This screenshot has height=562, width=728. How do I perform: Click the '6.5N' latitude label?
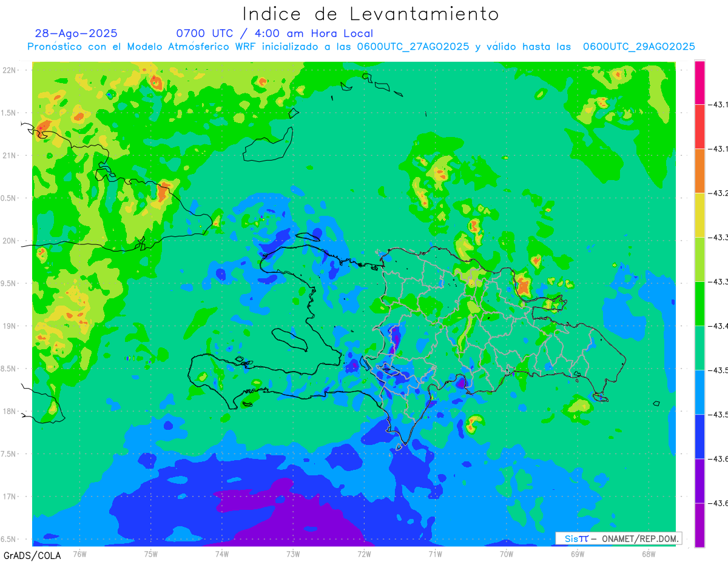[8, 539]
